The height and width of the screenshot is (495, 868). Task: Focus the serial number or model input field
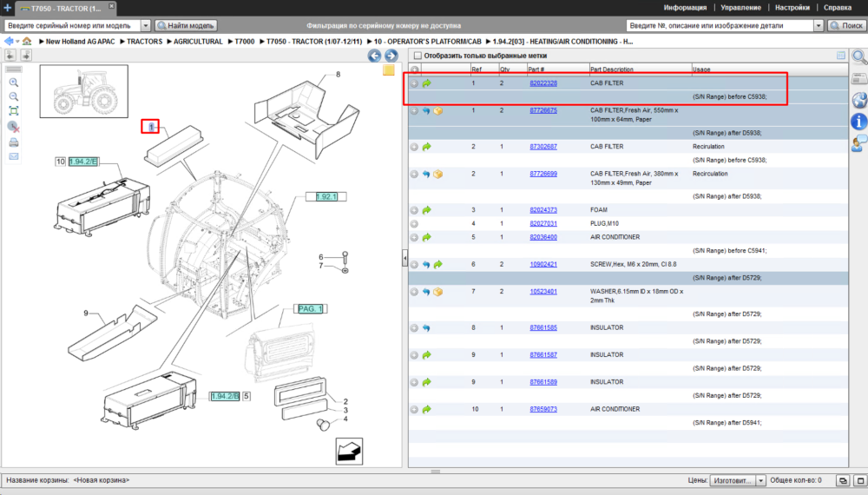72,25
